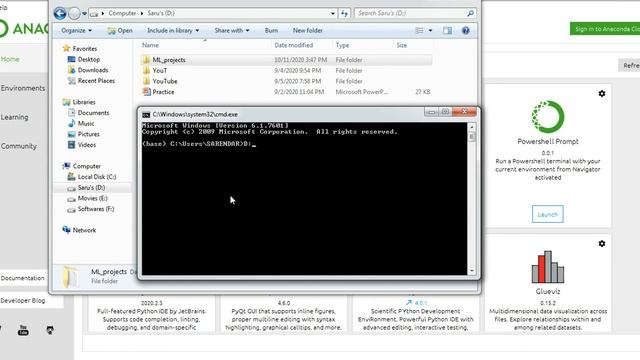
Task: Open recent locations dropdown arrow
Action: [x=84, y=13]
